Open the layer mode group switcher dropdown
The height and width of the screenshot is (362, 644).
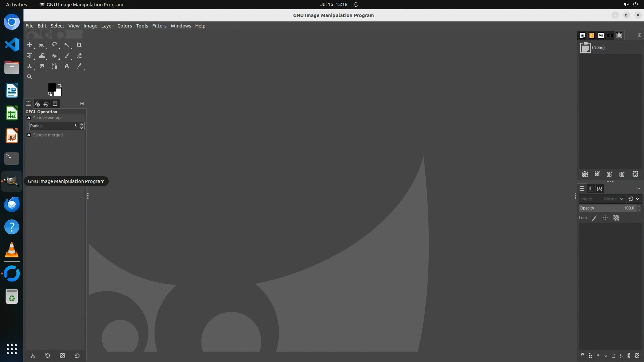tap(634, 199)
